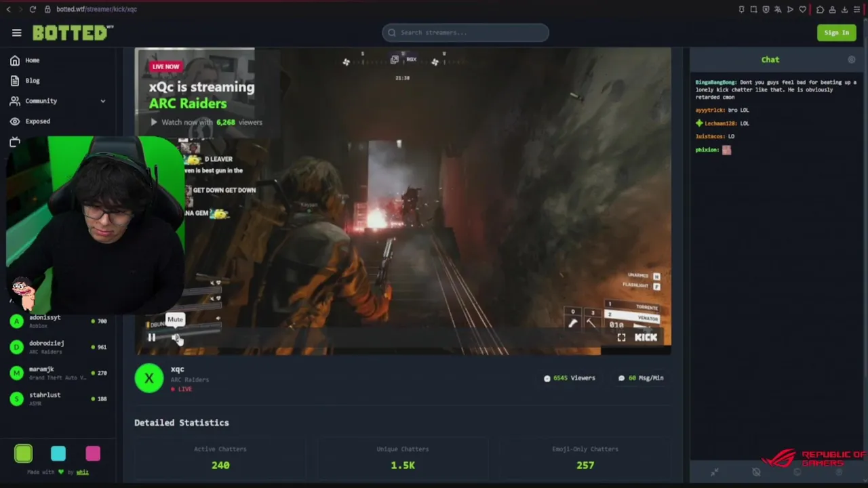This screenshot has height=488, width=868.
Task: Click the xqc channel name
Action: pyautogui.click(x=178, y=369)
